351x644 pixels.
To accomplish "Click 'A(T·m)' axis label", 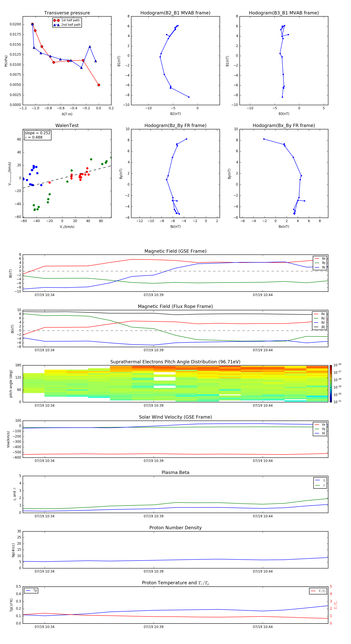I will pos(67,114).
